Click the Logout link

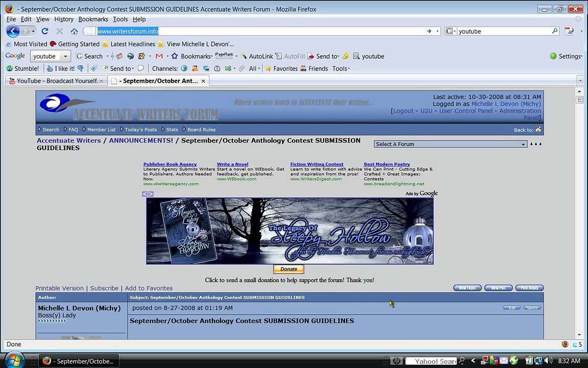pyautogui.click(x=403, y=111)
